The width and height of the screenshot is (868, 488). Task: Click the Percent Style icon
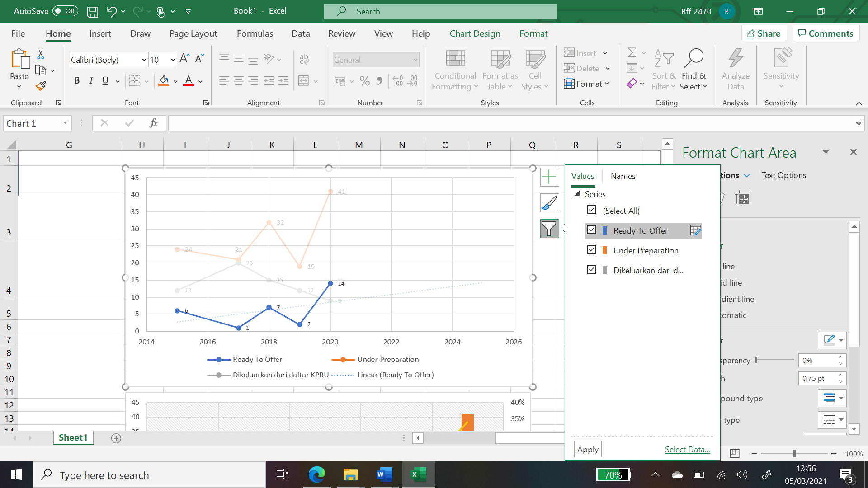pyautogui.click(x=365, y=81)
